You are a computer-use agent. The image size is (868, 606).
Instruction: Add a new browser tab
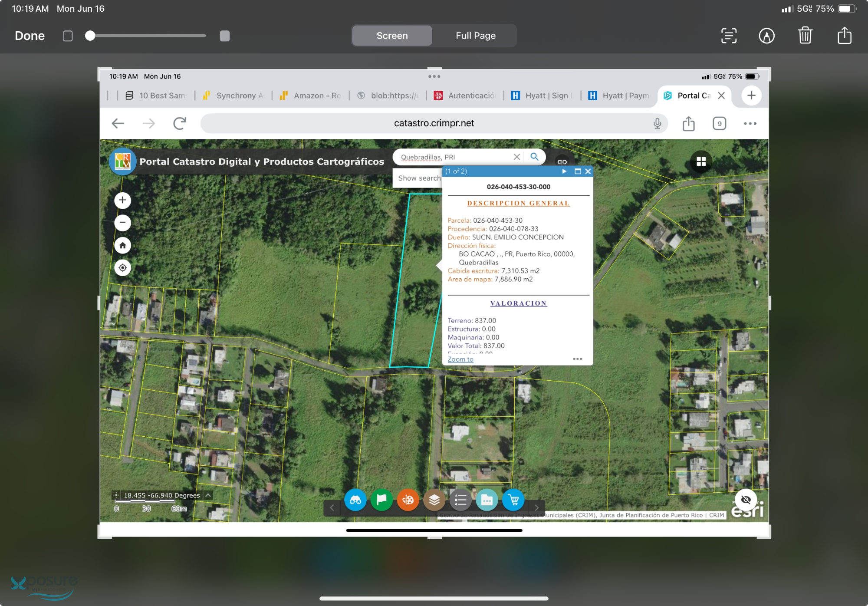pyautogui.click(x=751, y=96)
